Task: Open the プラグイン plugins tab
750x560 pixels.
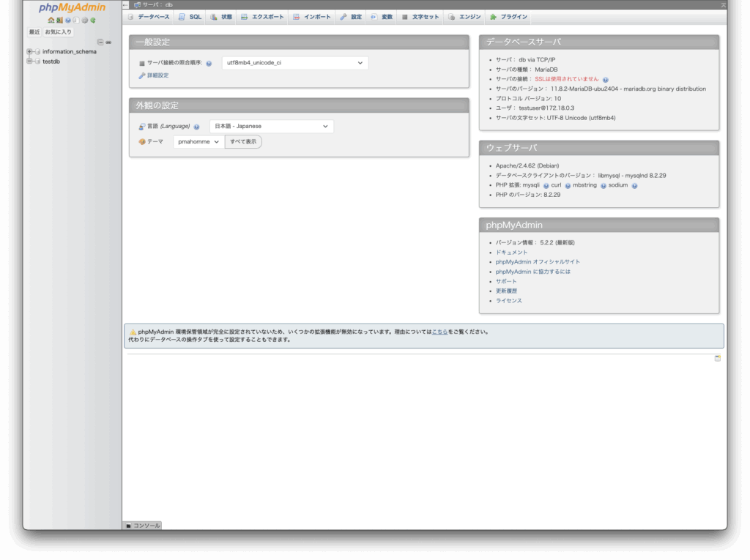Action: point(508,18)
